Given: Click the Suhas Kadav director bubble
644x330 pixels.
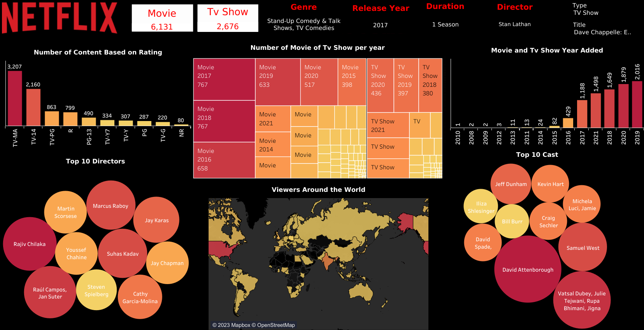Looking at the screenshot, I should pos(123,253).
